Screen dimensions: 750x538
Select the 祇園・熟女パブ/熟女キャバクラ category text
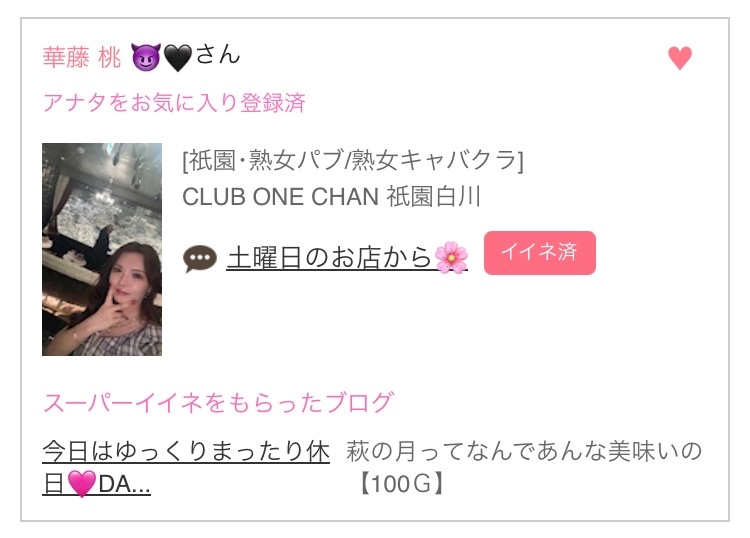pyautogui.click(x=353, y=160)
